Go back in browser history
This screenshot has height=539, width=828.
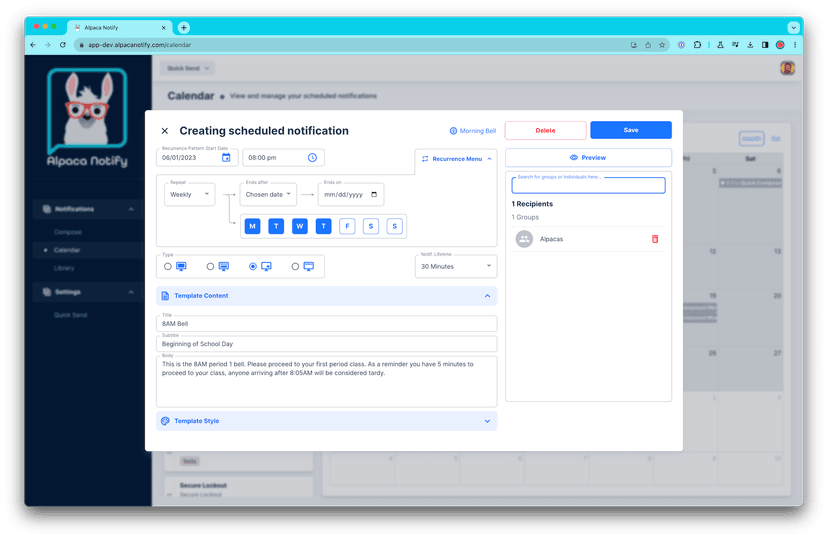tap(33, 45)
